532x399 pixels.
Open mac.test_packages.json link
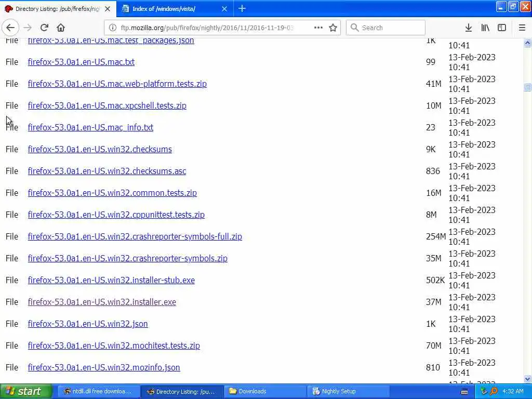pyautogui.click(x=111, y=41)
